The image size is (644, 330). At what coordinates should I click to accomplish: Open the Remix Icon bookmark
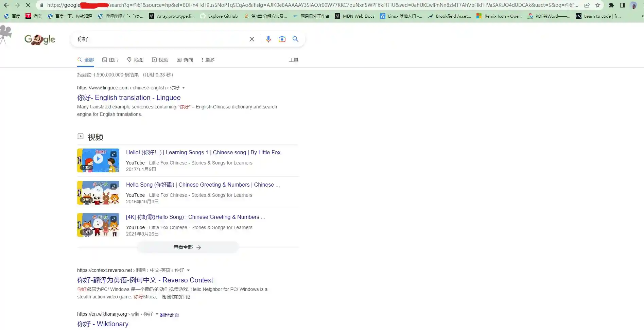coord(499,16)
